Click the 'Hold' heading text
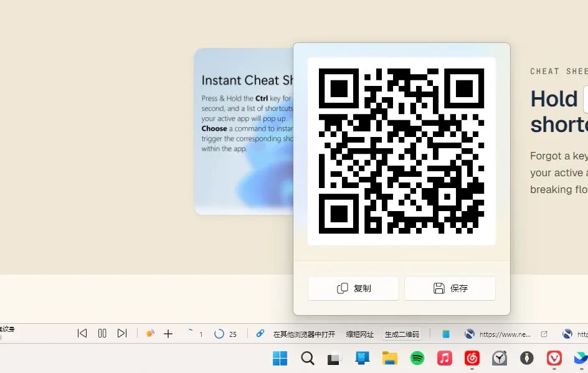The height and width of the screenshot is (373, 588). [x=554, y=99]
